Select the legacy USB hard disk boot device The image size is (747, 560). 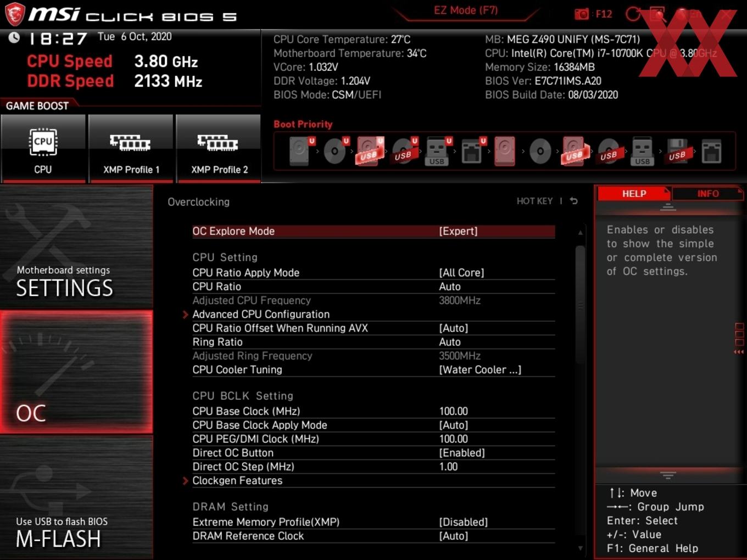575,151
